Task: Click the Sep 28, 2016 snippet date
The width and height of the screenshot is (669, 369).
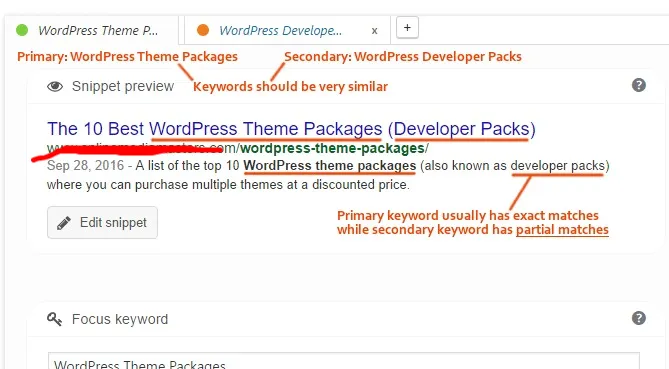Action: pos(85,166)
